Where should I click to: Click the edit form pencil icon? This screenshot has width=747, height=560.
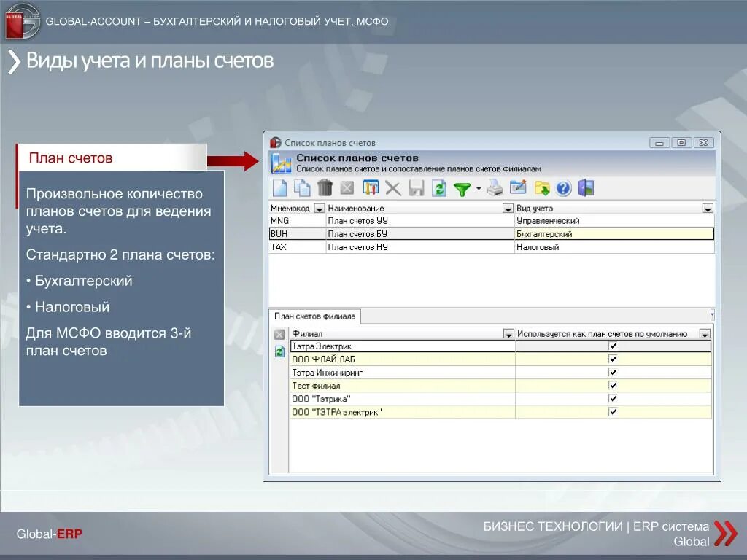pyautogui.click(x=518, y=187)
